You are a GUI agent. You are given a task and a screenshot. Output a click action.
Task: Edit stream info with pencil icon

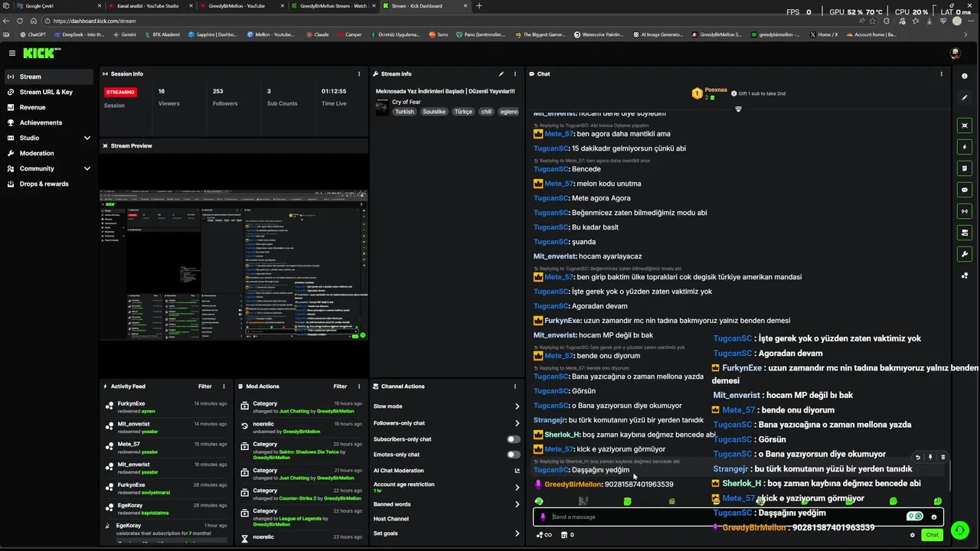click(x=501, y=73)
